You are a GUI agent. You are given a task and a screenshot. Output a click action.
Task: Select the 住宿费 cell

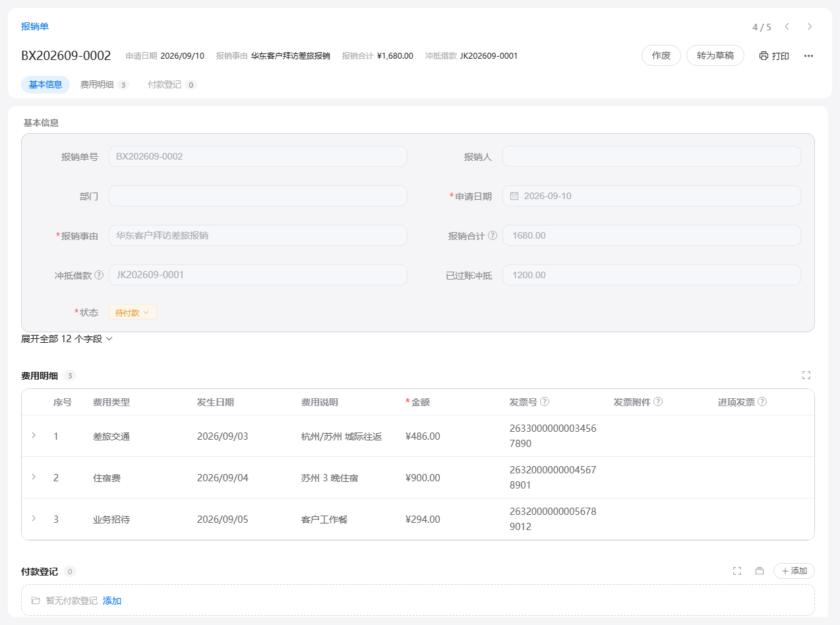[107, 478]
